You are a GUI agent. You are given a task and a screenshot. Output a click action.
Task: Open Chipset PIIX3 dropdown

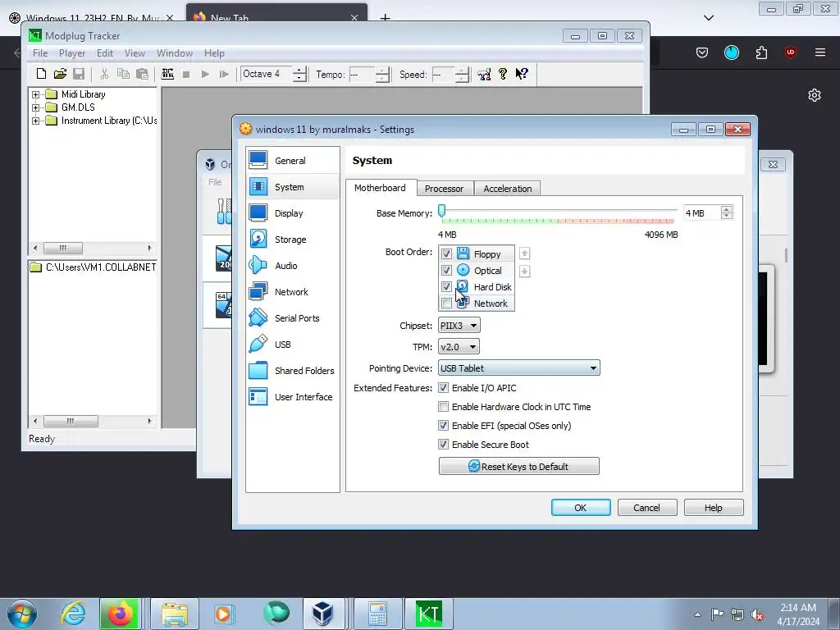tap(459, 326)
